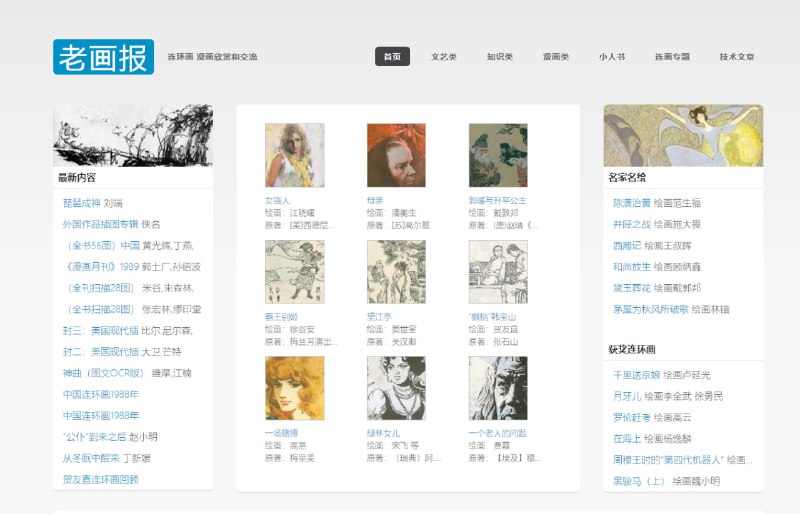The image size is (800, 514).
Task: Open the 知识类 menu item
Action: pos(499,57)
